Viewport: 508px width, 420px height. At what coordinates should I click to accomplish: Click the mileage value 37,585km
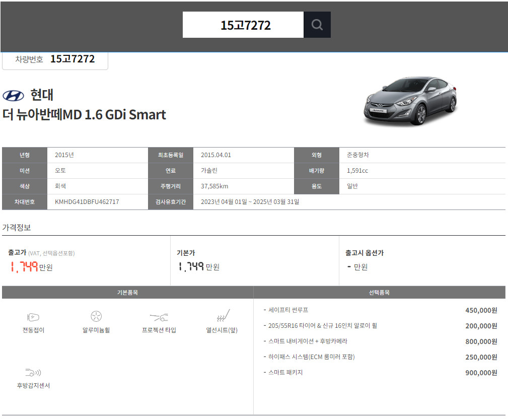click(x=214, y=186)
